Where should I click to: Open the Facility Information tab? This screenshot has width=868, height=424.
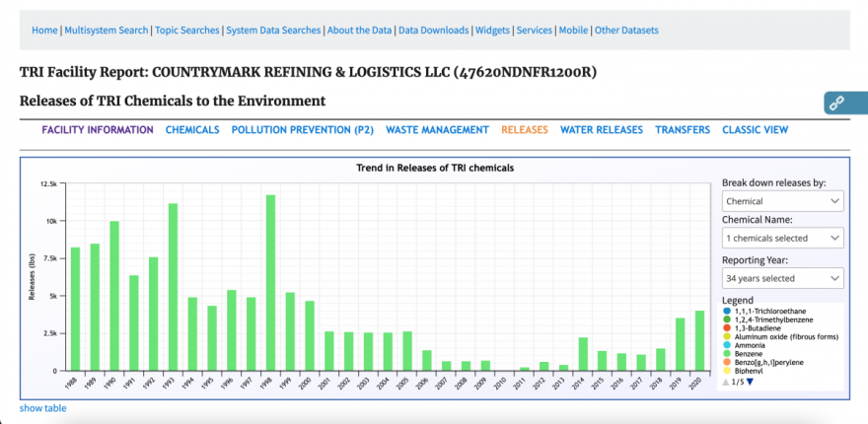98,130
